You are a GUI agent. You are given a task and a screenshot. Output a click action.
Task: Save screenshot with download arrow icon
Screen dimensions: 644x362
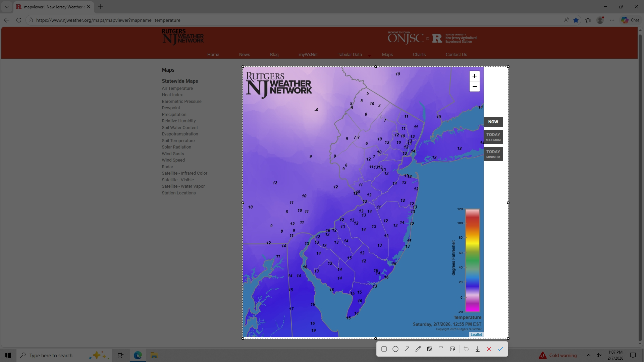click(478, 349)
